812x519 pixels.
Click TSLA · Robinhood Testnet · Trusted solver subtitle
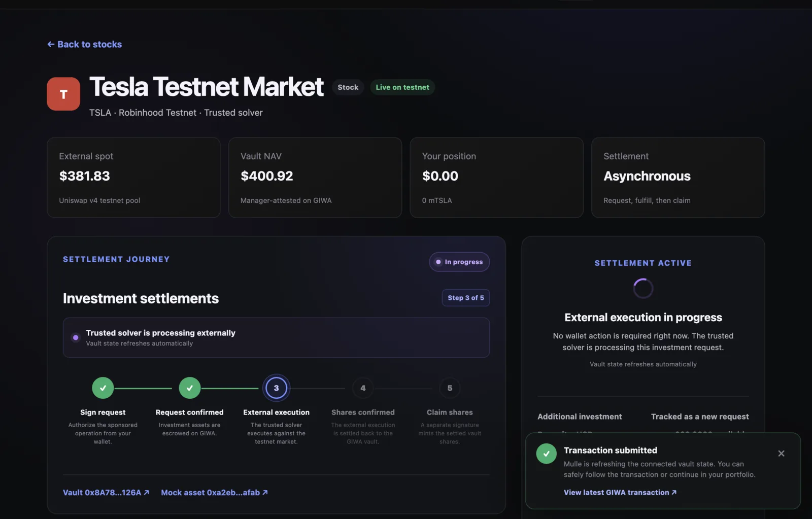point(176,113)
